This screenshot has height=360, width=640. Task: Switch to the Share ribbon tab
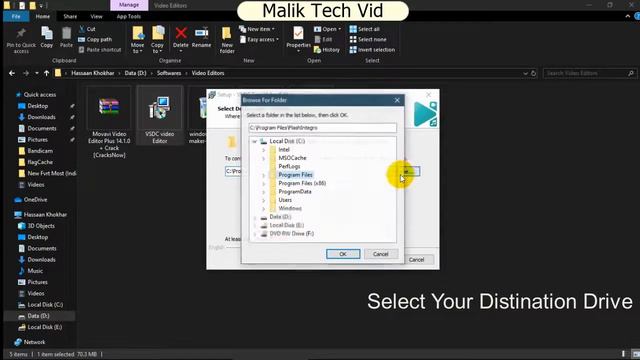pos(70,16)
